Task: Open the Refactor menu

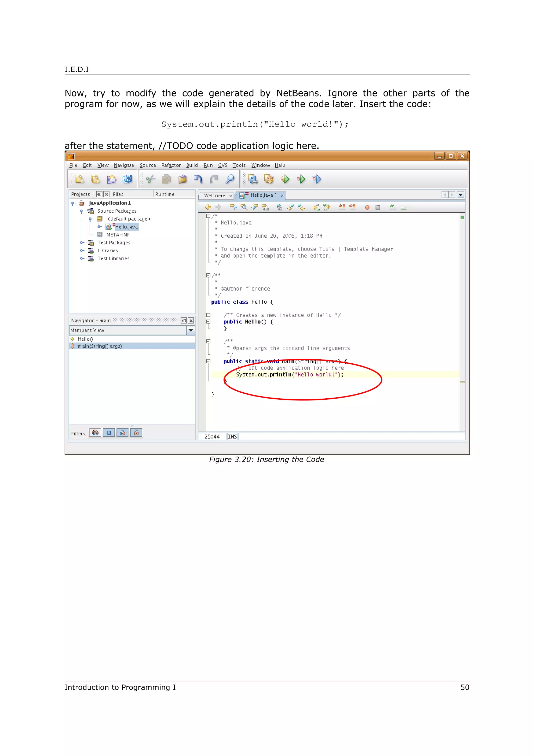Action: [x=171, y=165]
